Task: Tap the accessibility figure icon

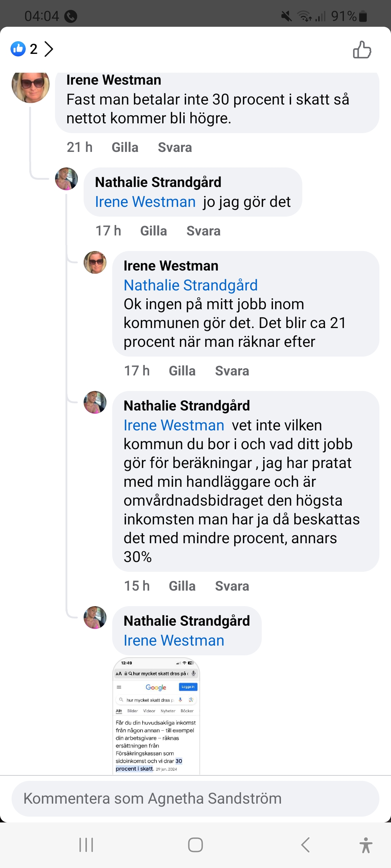Action: (x=366, y=845)
